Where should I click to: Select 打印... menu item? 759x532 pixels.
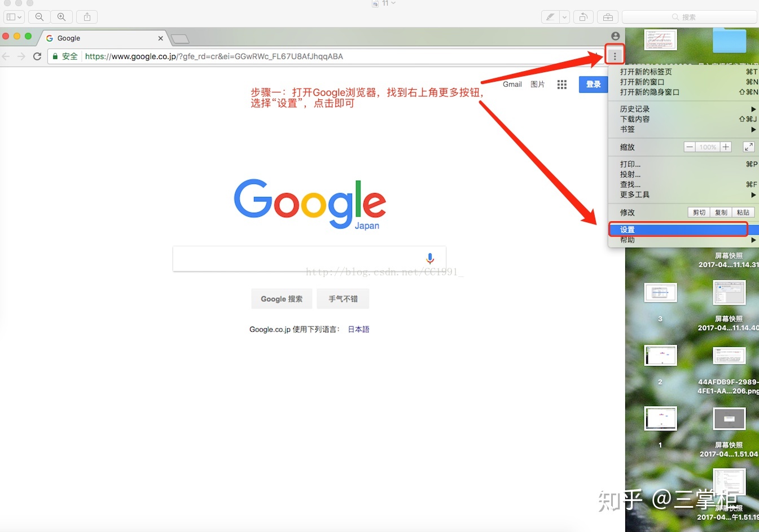684,164
